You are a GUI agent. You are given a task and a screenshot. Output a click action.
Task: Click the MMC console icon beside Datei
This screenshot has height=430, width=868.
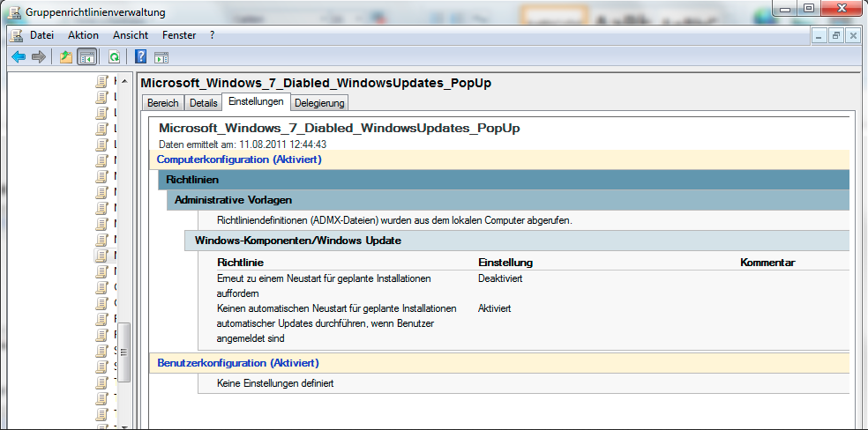[17, 35]
